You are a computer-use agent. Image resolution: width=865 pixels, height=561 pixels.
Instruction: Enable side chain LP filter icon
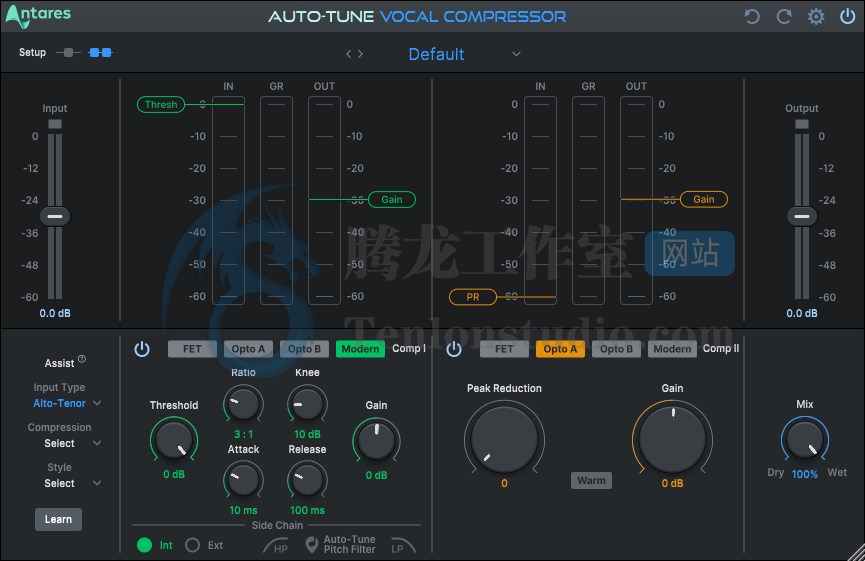[403, 546]
